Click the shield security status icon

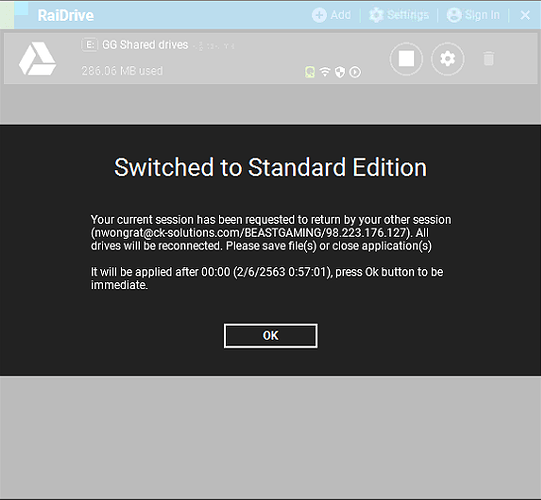340,72
